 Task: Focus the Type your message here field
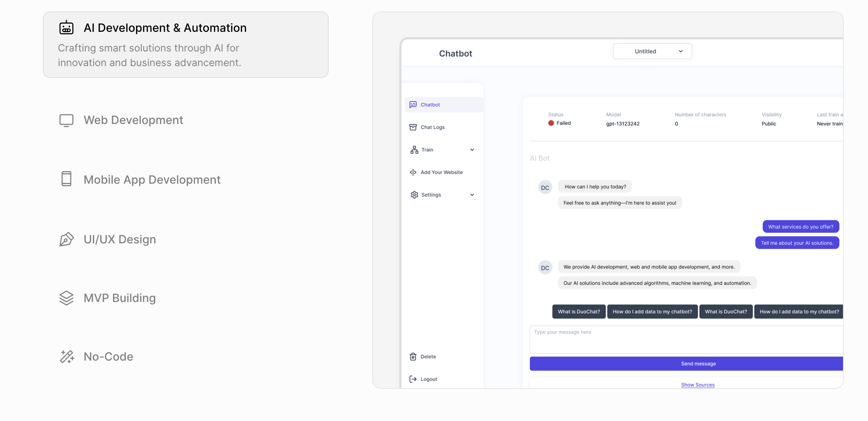[x=686, y=339]
